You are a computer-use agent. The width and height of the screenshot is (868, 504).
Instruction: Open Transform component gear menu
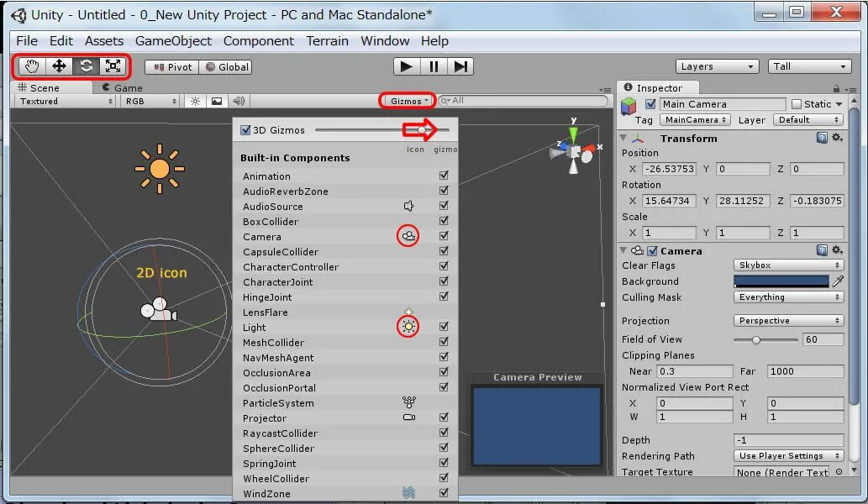click(837, 138)
